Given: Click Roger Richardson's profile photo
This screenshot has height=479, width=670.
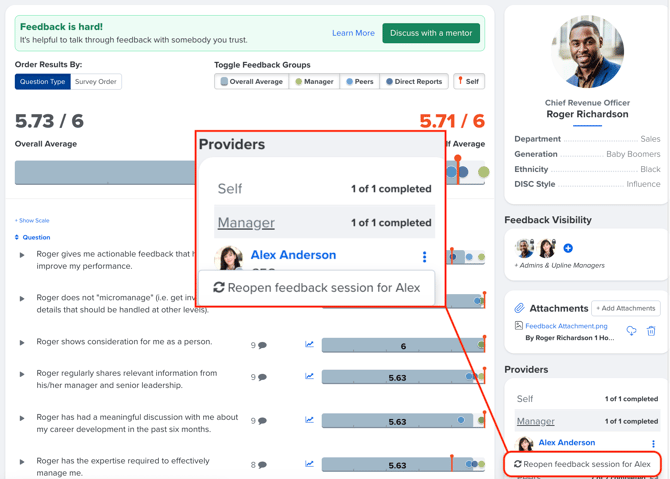Looking at the screenshot, I should [x=587, y=50].
